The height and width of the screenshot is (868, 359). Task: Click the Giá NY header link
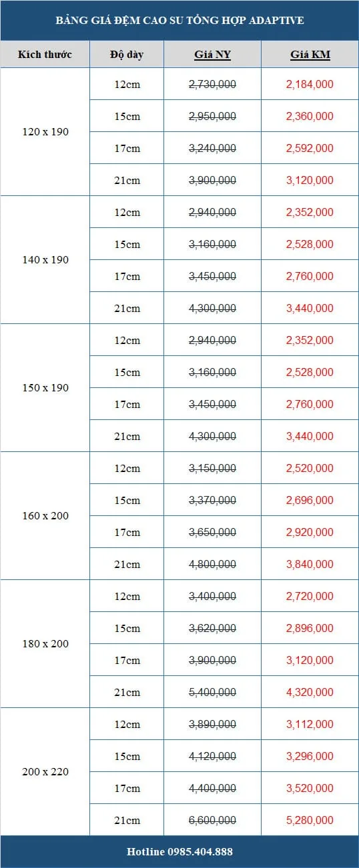[x=212, y=55]
